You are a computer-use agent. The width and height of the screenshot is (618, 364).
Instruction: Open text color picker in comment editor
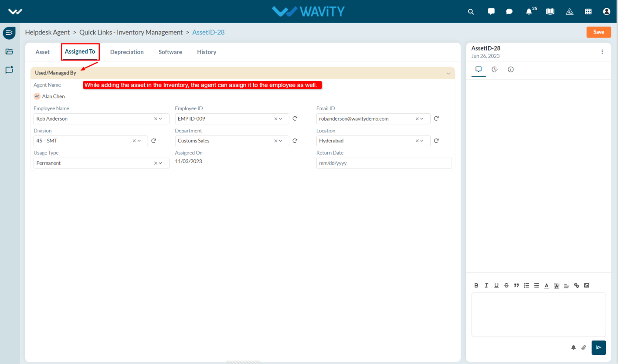(547, 286)
